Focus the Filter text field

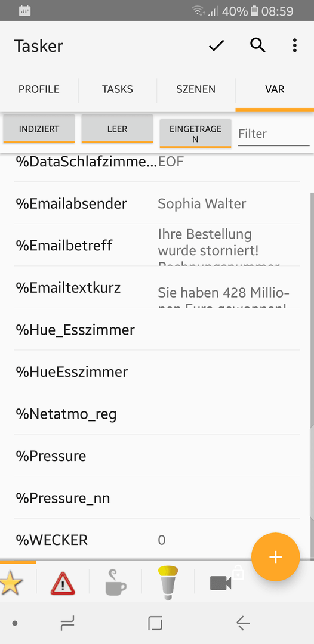(x=273, y=134)
